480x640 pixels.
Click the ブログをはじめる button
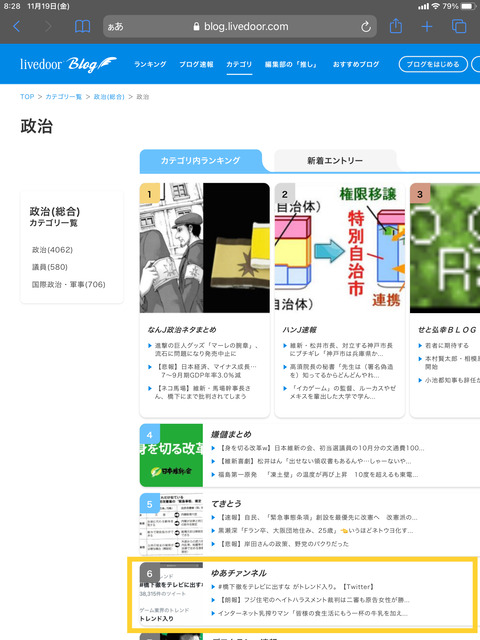pos(433,64)
